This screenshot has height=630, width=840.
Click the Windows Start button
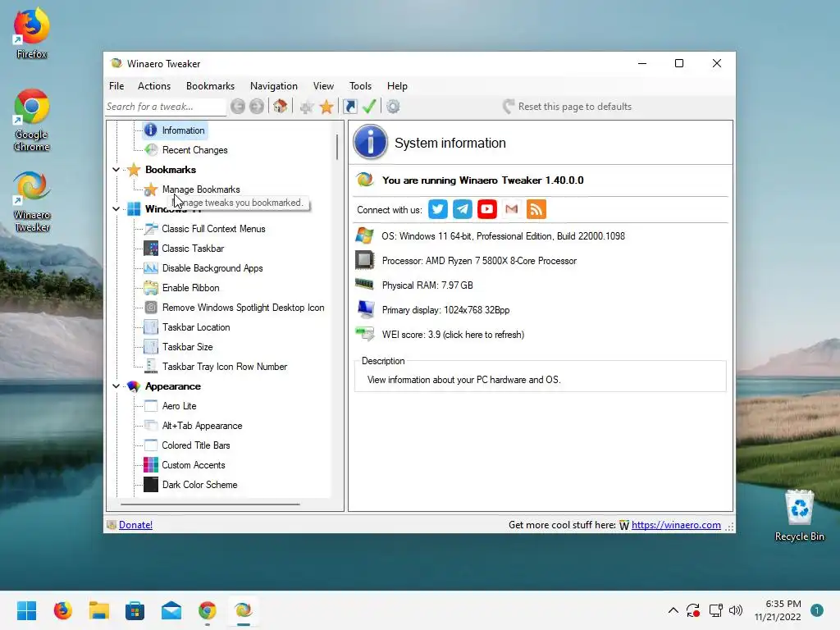point(27,610)
